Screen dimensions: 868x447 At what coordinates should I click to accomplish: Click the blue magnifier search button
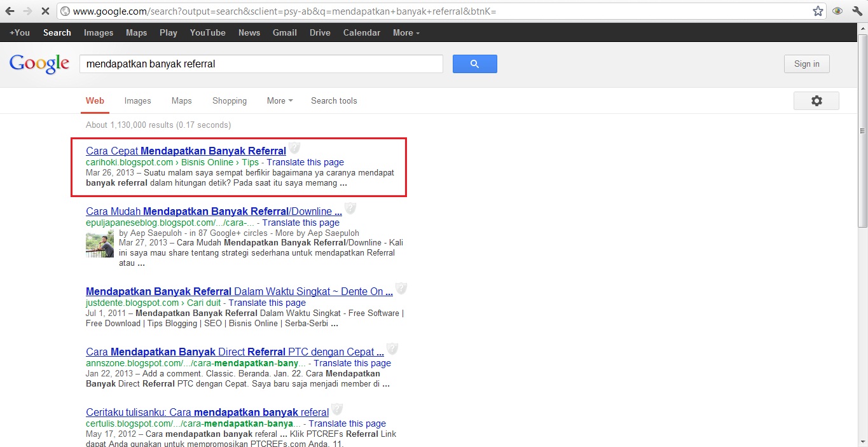tap(474, 64)
